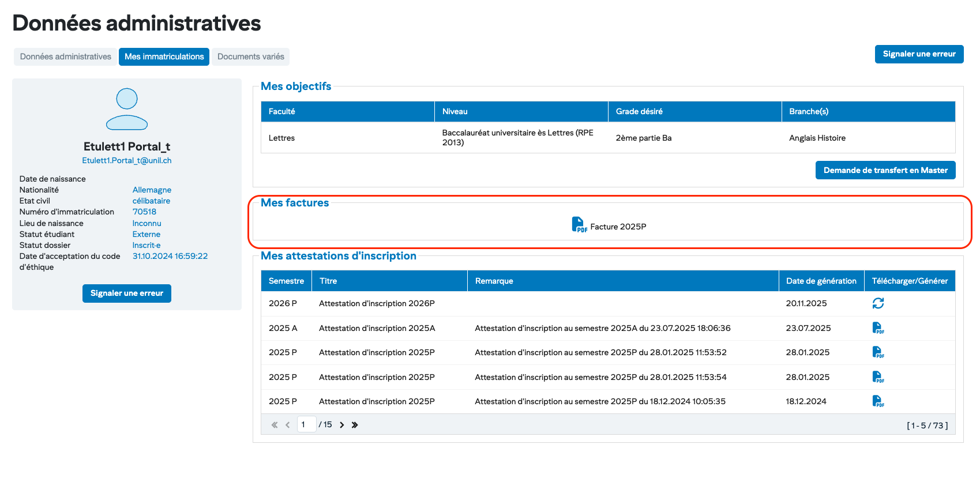Jump to the first attestations page
980x478 pixels.
coord(275,425)
